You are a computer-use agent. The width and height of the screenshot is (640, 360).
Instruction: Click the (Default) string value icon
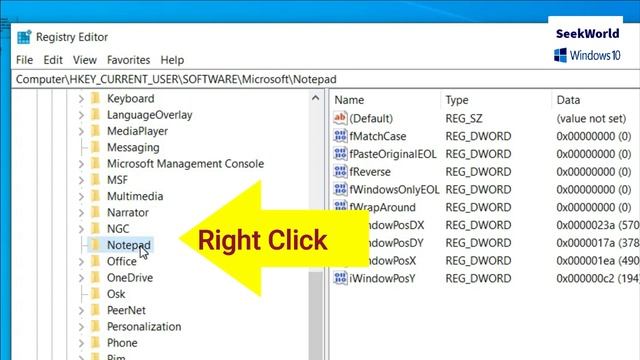(340, 118)
